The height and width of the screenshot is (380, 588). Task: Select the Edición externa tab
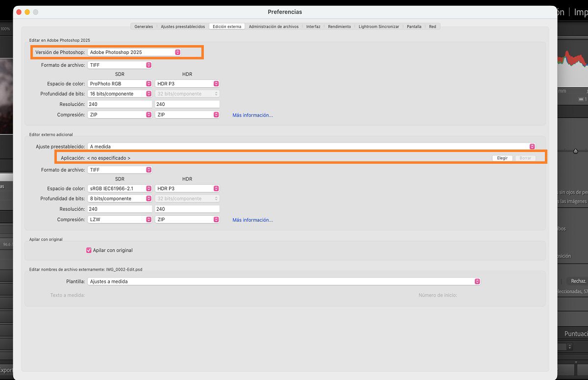(x=227, y=26)
